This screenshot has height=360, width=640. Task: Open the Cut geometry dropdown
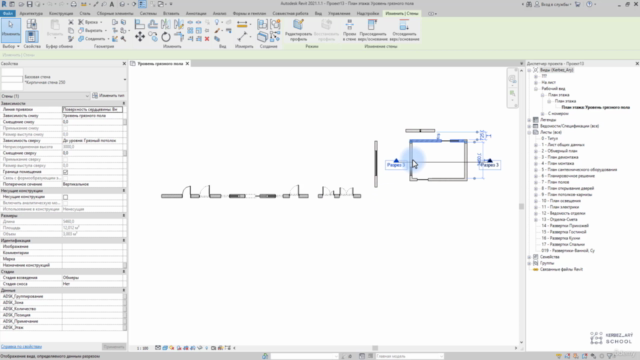(106, 31)
